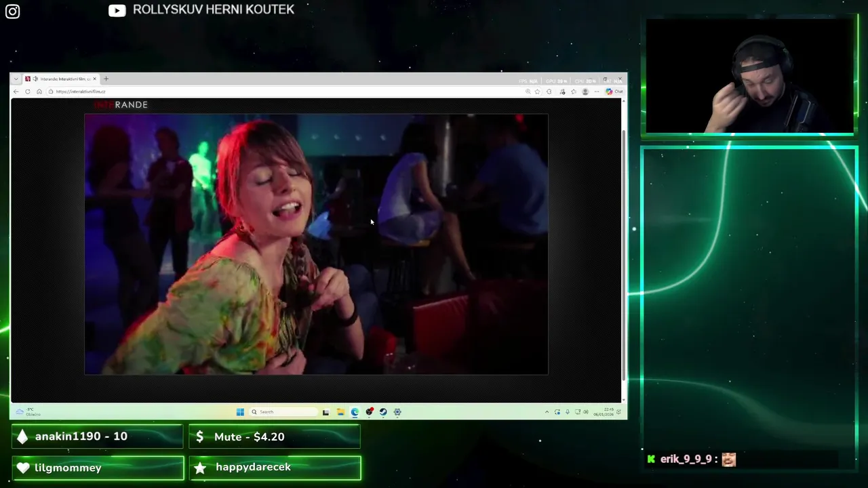The height and width of the screenshot is (488, 868).
Task: Go back in the browser
Action: click(x=16, y=91)
